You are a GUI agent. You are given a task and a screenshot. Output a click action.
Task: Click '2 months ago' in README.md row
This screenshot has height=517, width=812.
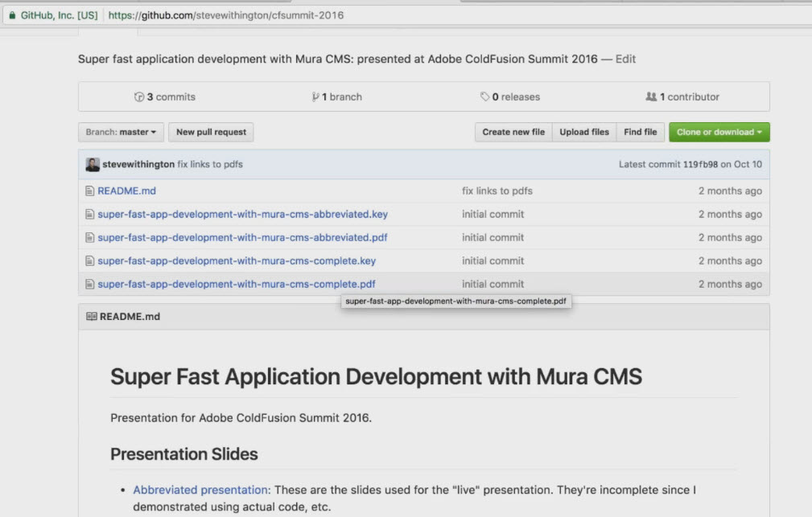pos(730,191)
